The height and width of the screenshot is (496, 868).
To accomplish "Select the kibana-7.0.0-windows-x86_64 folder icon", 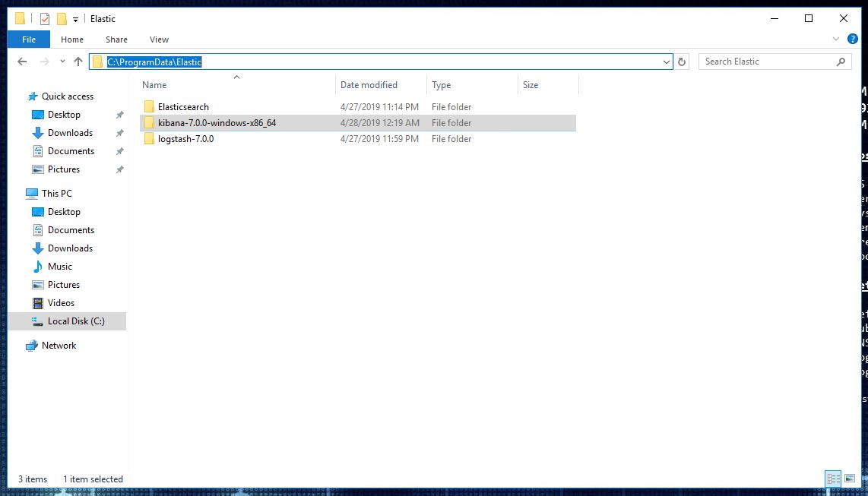I will click(x=149, y=123).
